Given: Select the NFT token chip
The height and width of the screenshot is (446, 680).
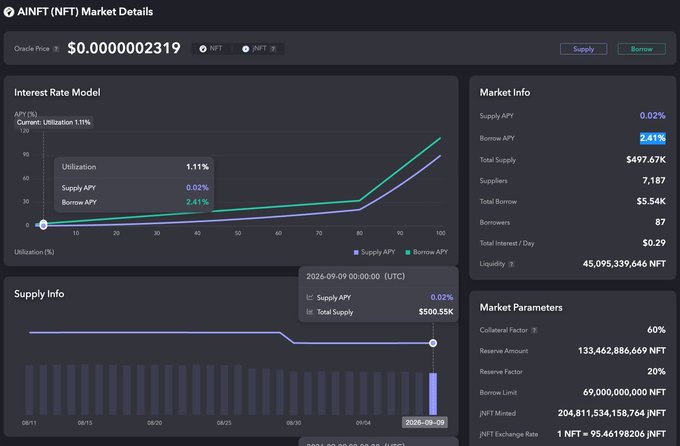Looking at the screenshot, I should 211,49.
